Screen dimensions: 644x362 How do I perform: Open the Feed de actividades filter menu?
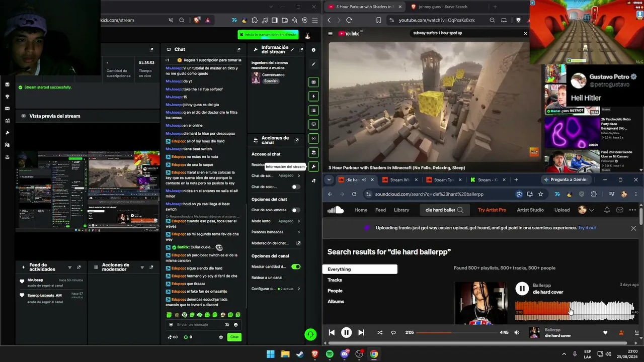70,267
